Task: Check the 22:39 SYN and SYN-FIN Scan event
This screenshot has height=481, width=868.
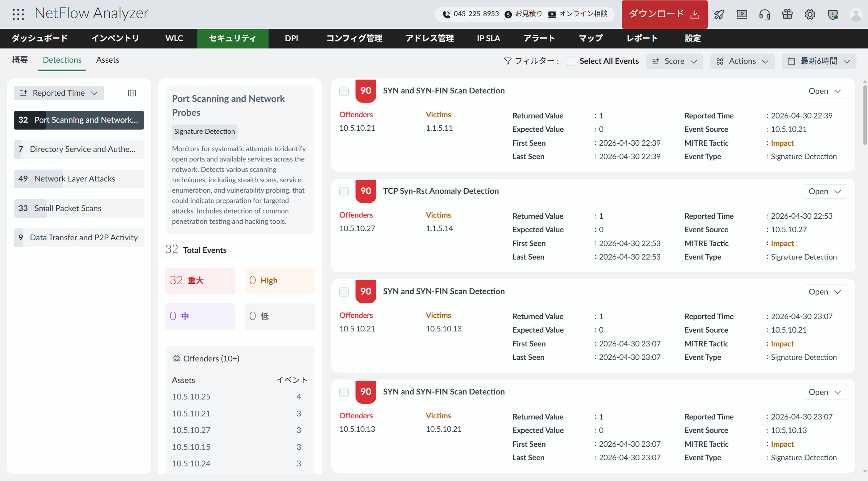Action: coord(344,91)
